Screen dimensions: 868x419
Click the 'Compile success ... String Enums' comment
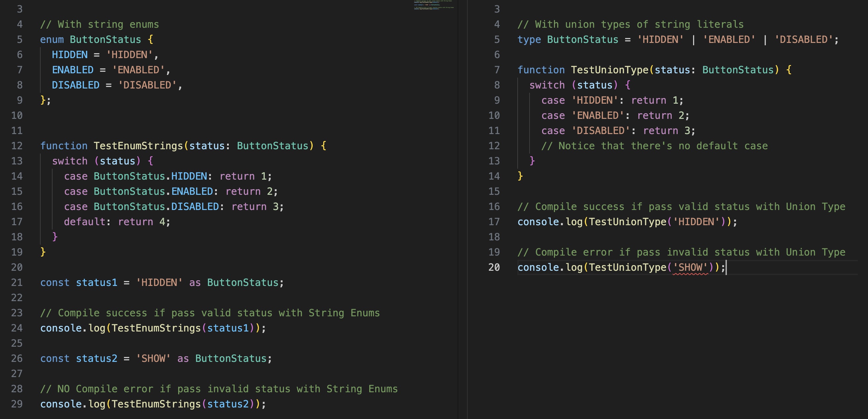[x=210, y=313]
